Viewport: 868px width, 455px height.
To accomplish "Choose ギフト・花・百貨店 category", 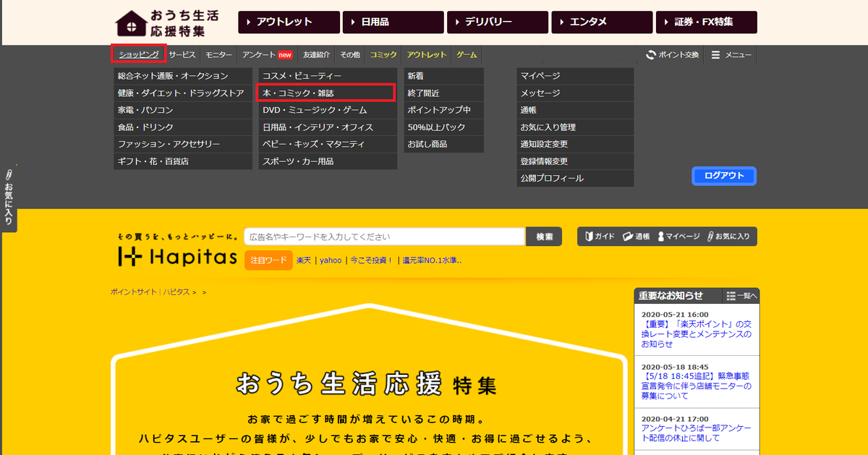I will pyautogui.click(x=183, y=161).
